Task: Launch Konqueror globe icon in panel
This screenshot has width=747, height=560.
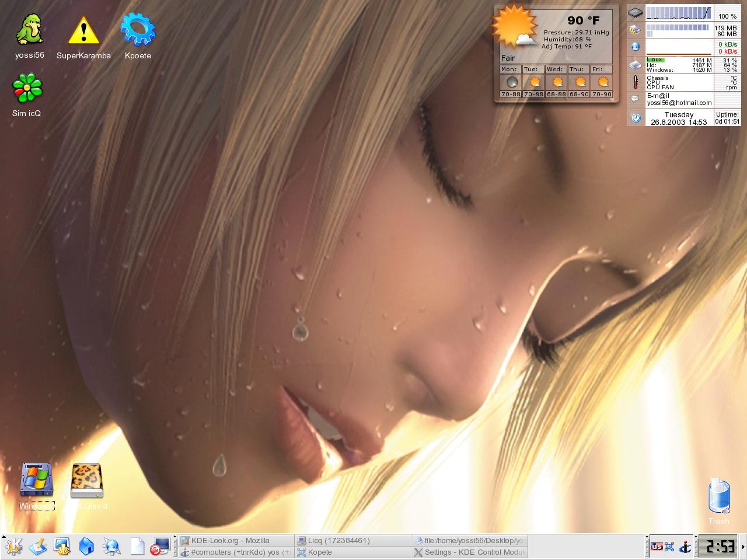Action: click(111, 547)
